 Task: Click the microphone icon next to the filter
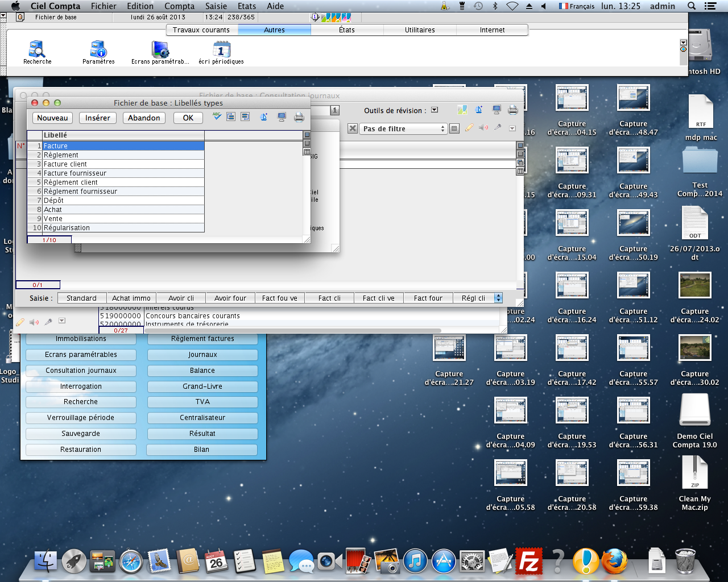(x=498, y=128)
